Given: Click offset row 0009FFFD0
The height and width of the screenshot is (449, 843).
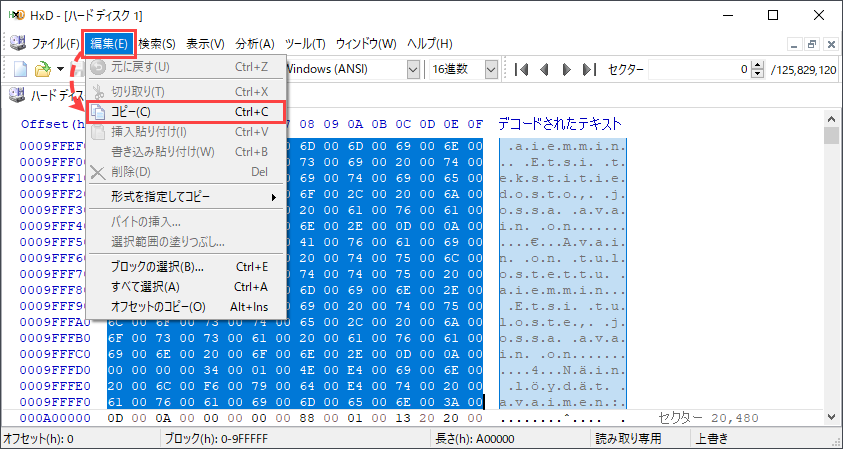Looking at the screenshot, I should tap(55, 370).
